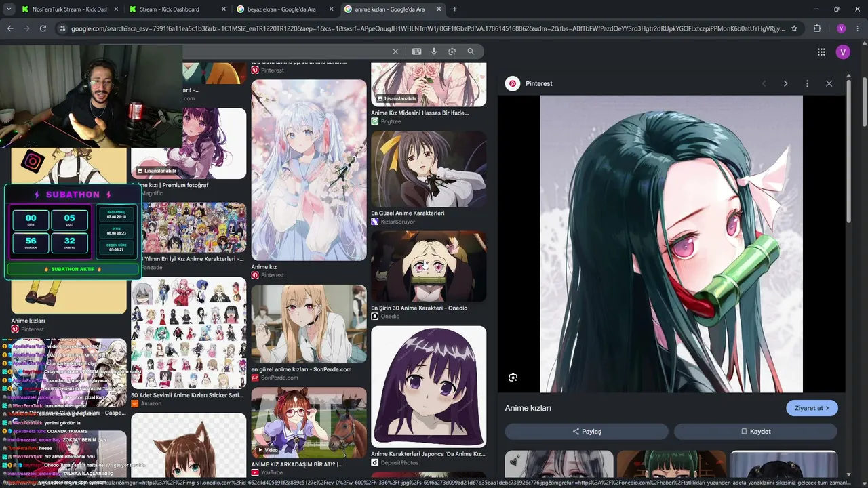Start a voice search with the microphone

(x=434, y=52)
